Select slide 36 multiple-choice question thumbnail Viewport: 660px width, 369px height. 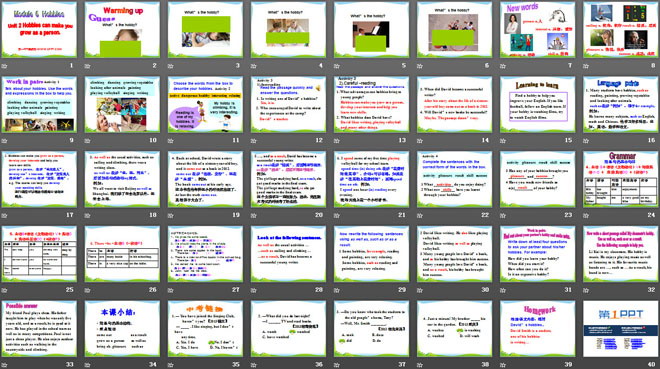pyautogui.click(x=288, y=328)
